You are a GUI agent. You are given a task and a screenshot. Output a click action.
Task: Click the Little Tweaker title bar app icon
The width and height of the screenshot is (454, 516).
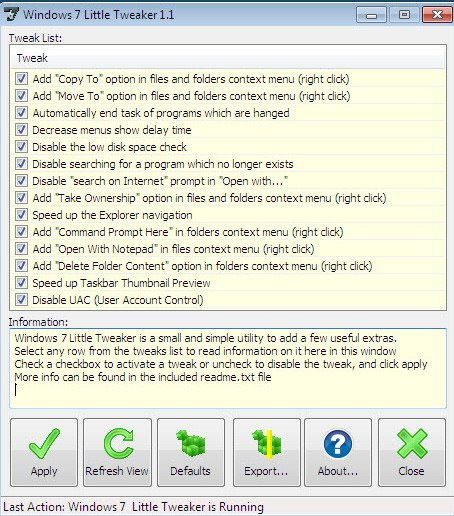[11, 15]
